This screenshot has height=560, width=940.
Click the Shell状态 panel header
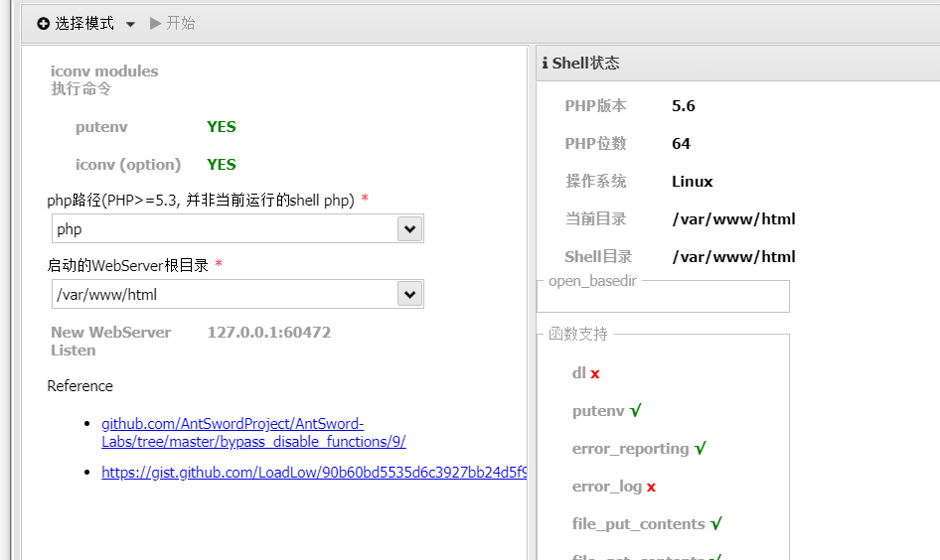pyautogui.click(x=738, y=63)
